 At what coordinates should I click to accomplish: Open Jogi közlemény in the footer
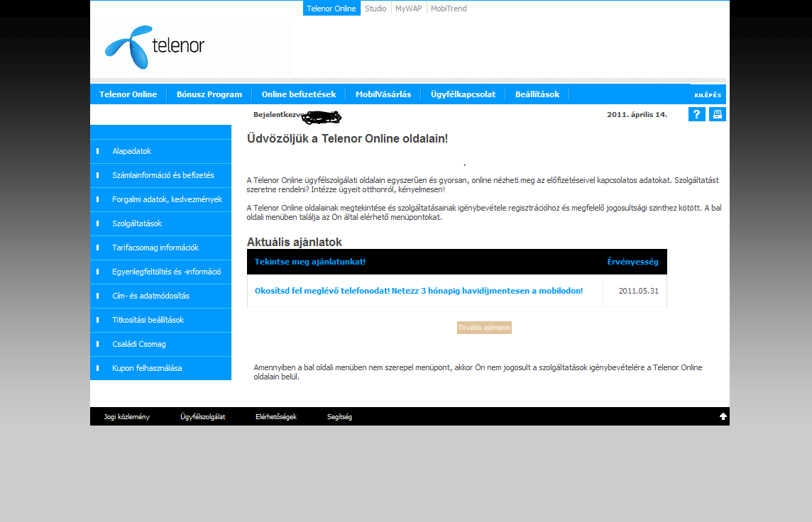pyautogui.click(x=127, y=416)
